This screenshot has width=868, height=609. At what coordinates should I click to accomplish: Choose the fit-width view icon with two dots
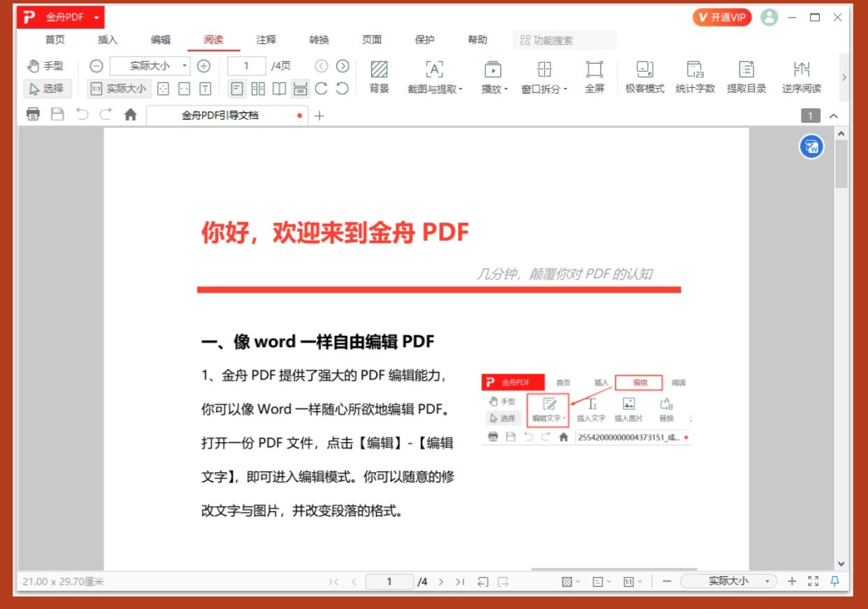pos(184,89)
